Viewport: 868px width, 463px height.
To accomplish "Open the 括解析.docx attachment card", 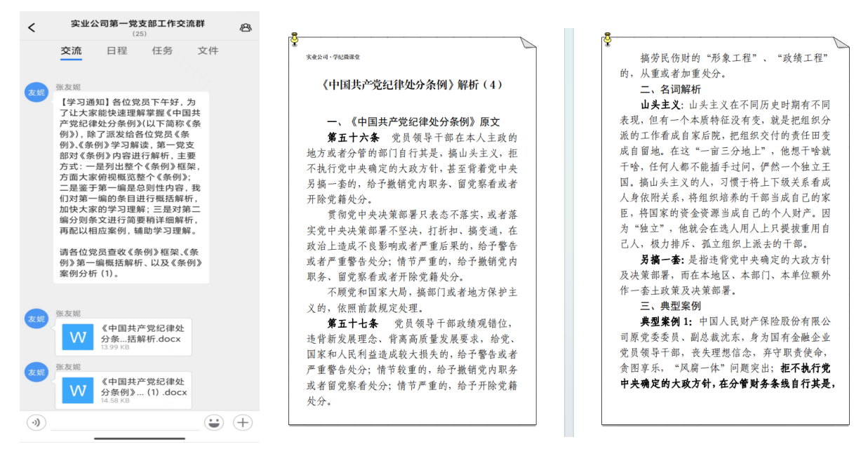I will tap(123, 337).
